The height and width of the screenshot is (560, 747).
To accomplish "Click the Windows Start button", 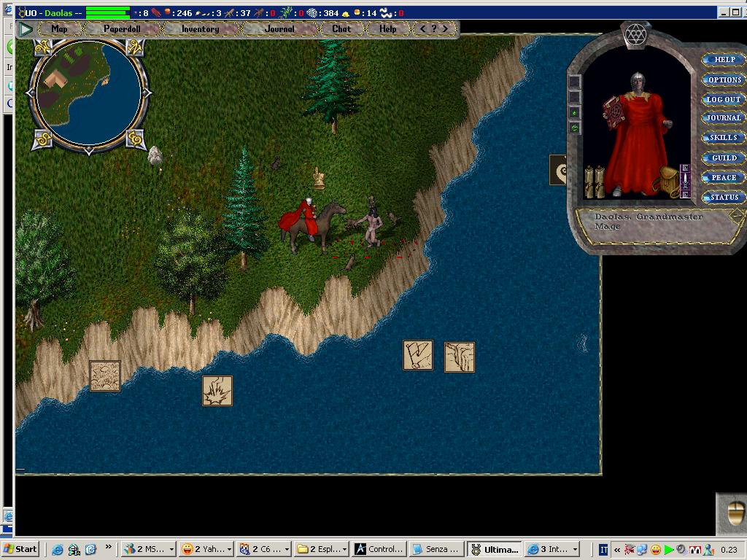I will pos(20,549).
